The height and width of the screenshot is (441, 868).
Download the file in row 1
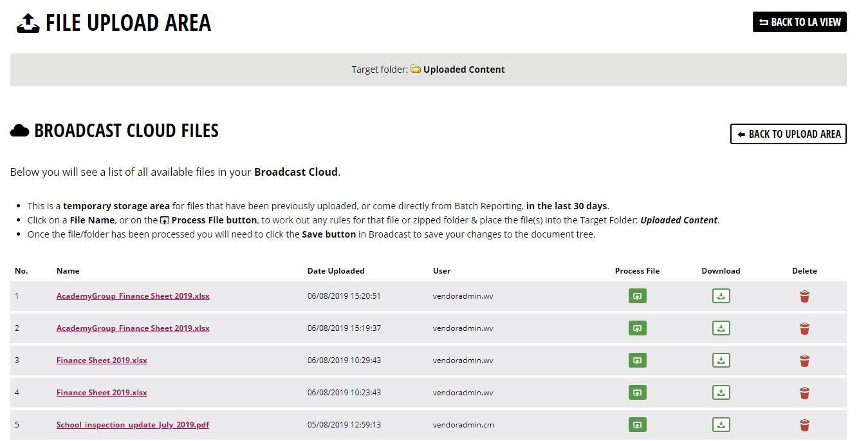(x=721, y=296)
